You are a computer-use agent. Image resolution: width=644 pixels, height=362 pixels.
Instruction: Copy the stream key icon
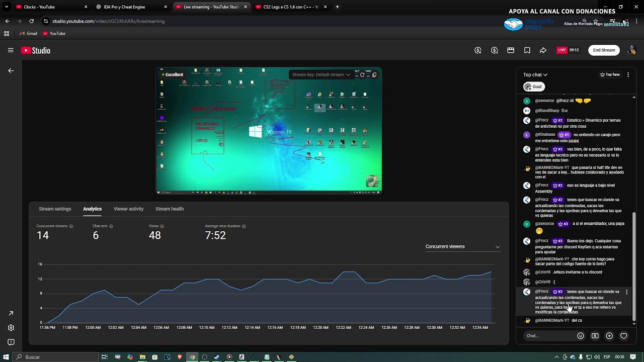(x=374, y=74)
